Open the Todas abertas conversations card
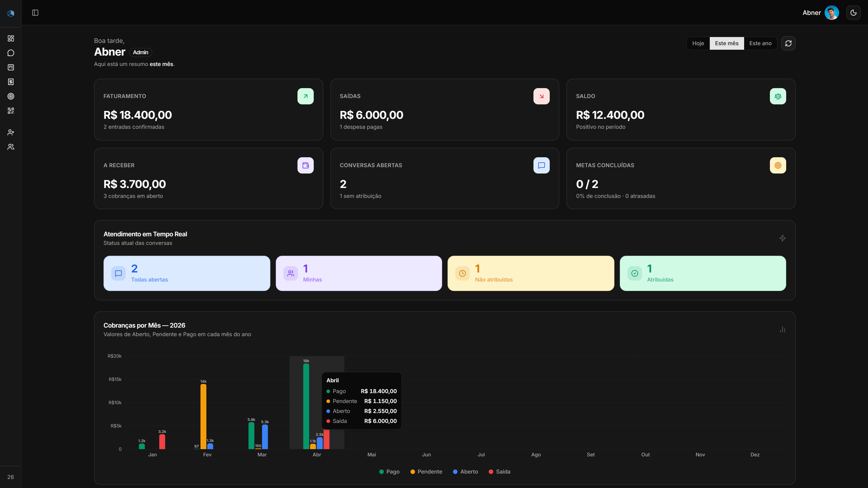This screenshot has width=868, height=488. tap(187, 273)
